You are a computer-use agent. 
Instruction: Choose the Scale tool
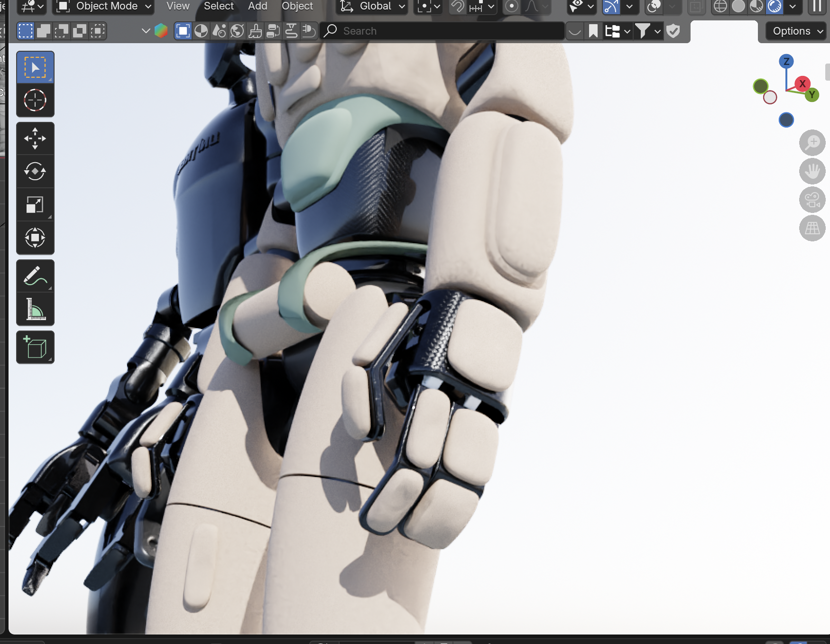(x=35, y=205)
